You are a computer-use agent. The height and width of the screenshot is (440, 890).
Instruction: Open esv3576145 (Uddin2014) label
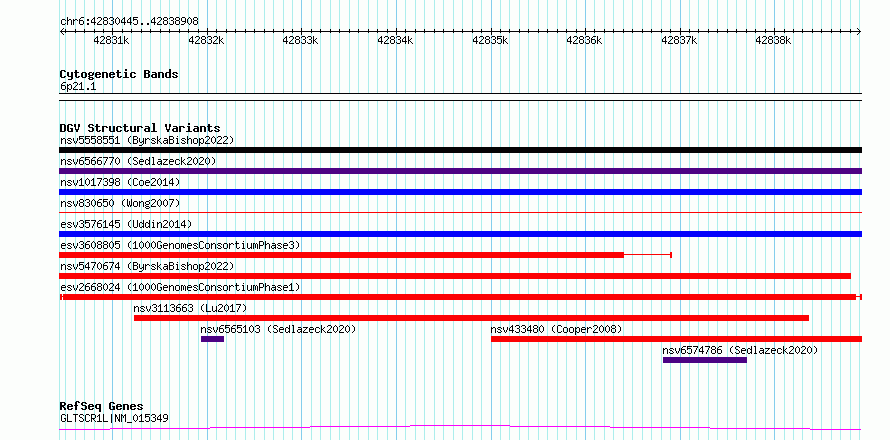click(x=126, y=224)
